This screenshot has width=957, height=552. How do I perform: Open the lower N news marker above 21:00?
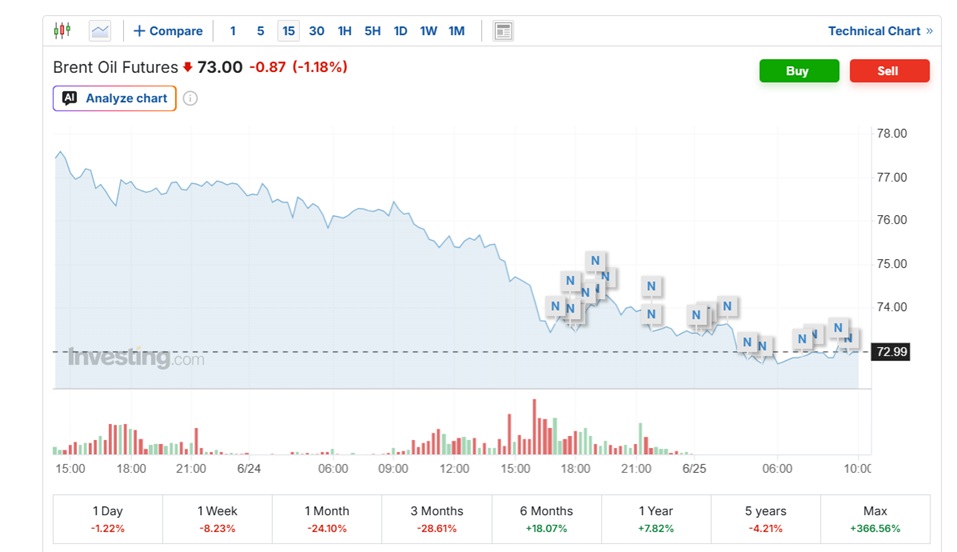click(x=651, y=314)
